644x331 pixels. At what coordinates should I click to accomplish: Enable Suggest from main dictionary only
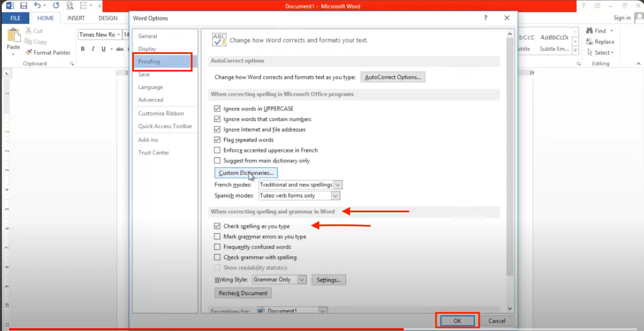217,160
